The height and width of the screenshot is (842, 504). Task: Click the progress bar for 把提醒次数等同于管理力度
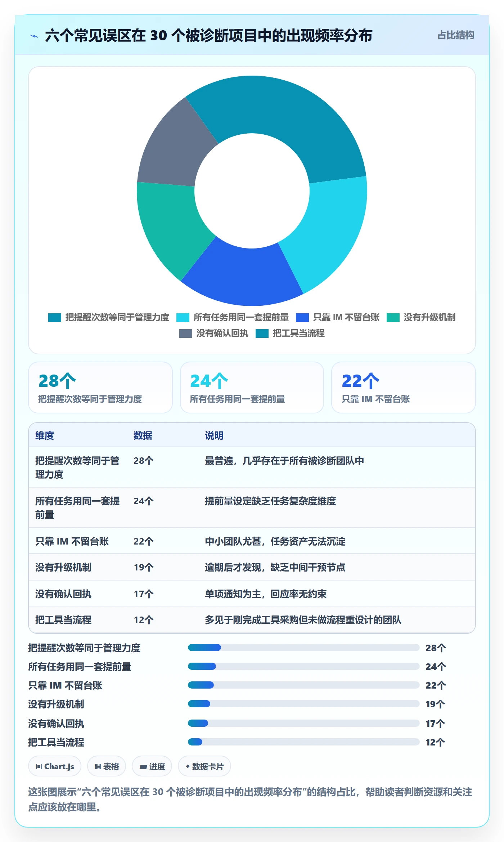click(x=304, y=648)
